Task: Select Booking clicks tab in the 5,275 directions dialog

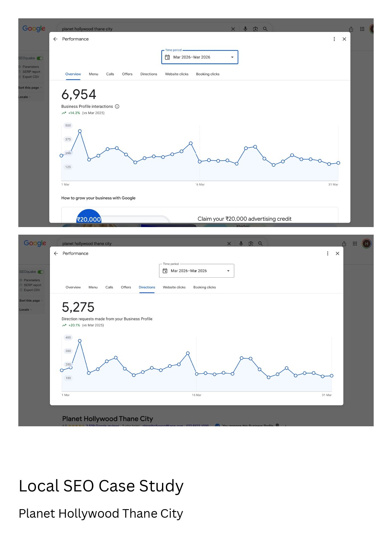Action: point(204,287)
